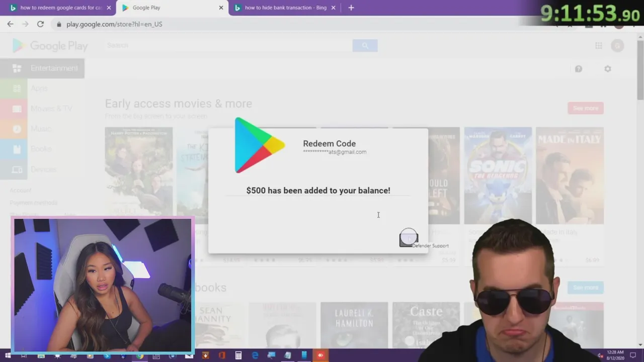
Task: Click See more for the books section
Action: click(x=586, y=288)
